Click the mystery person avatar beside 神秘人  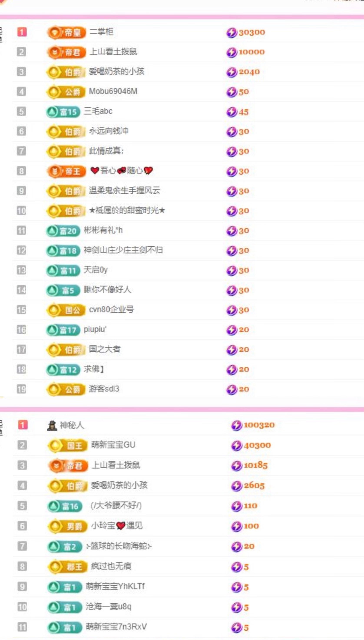click(52, 425)
